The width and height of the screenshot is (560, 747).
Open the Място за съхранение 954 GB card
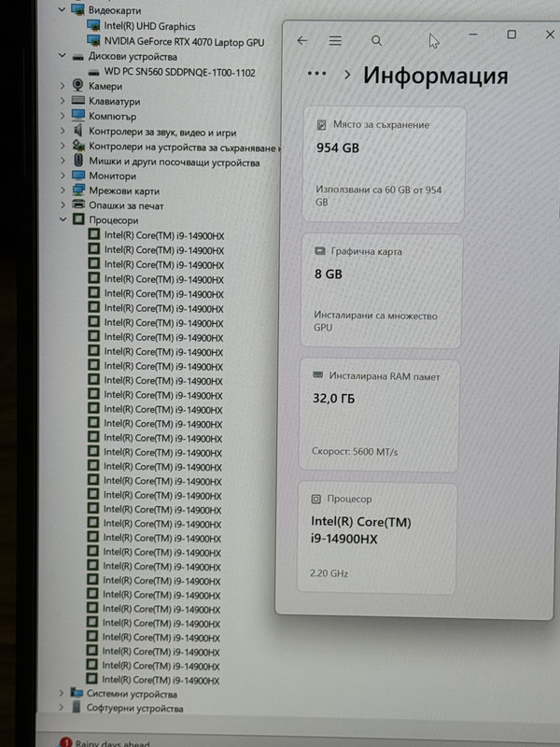coord(384,165)
